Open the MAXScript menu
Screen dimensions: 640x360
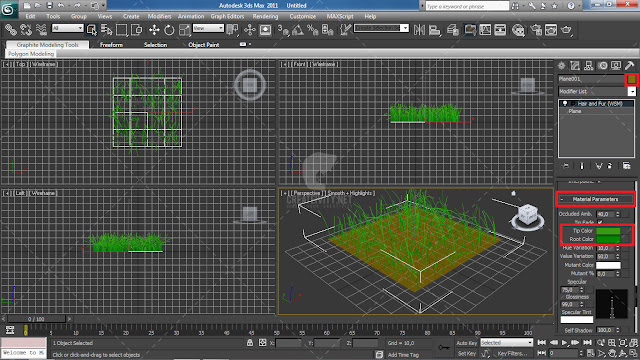coord(340,17)
